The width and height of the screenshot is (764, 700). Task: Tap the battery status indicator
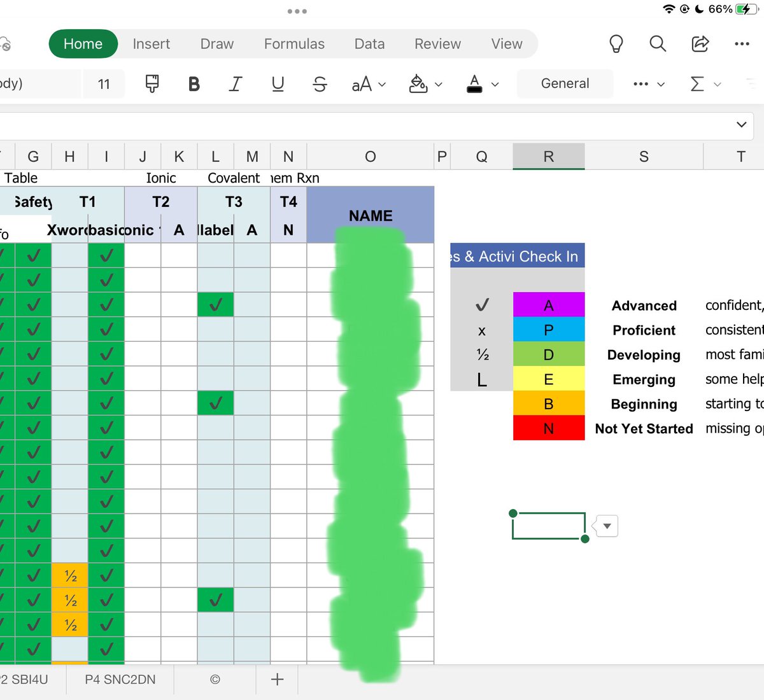point(746,9)
